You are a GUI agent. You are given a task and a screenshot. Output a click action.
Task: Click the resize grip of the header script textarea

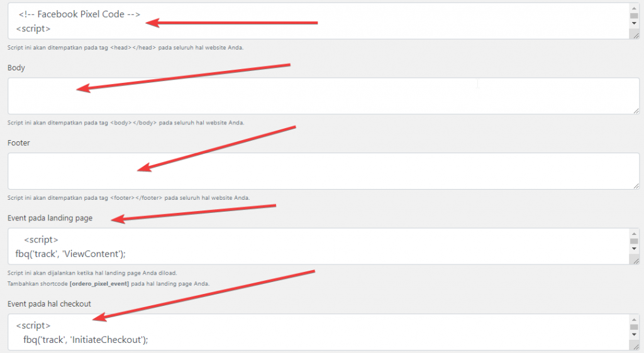(x=636, y=36)
